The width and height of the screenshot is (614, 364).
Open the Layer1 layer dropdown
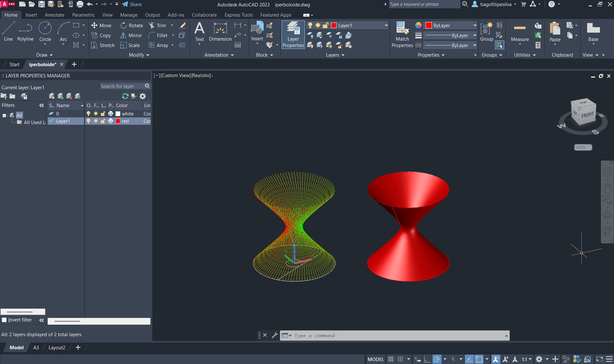[386, 25]
